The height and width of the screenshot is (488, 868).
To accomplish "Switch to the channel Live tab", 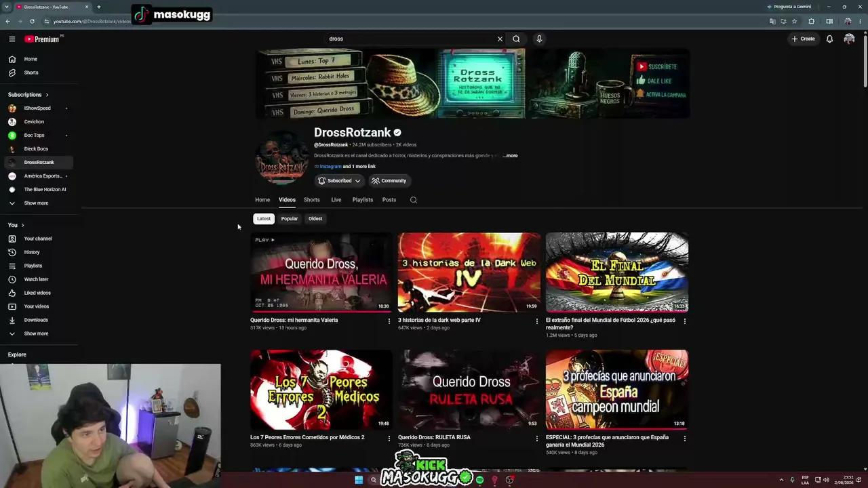I will click(336, 200).
